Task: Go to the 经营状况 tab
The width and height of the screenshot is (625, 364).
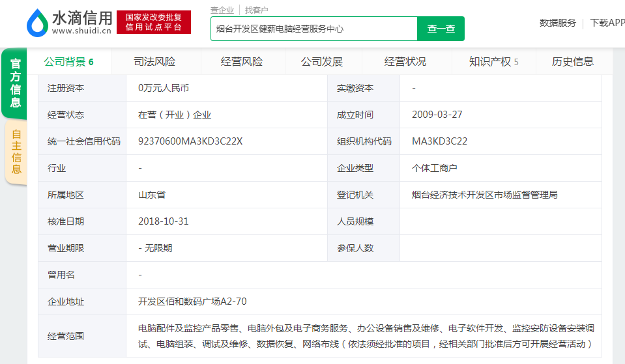Action: click(x=405, y=62)
